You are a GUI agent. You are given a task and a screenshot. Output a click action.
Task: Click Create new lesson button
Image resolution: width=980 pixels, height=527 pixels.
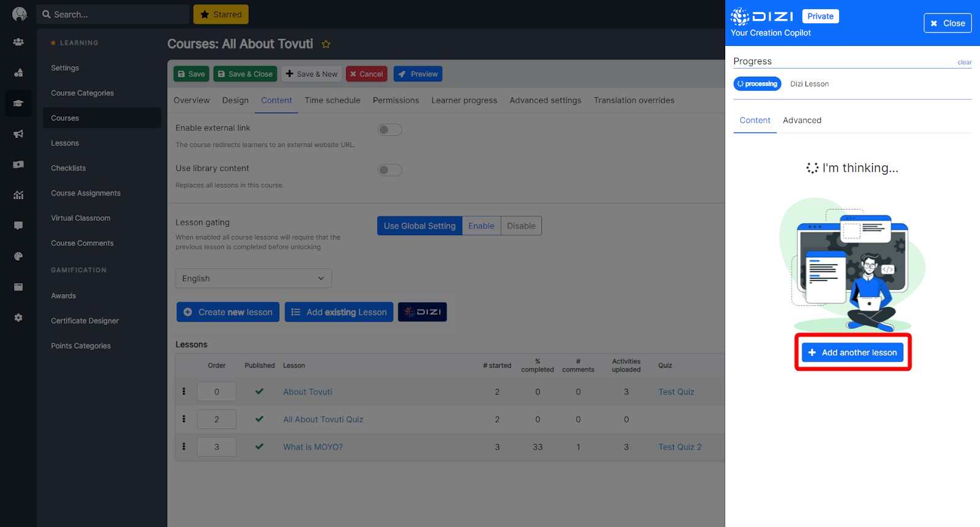point(228,312)
